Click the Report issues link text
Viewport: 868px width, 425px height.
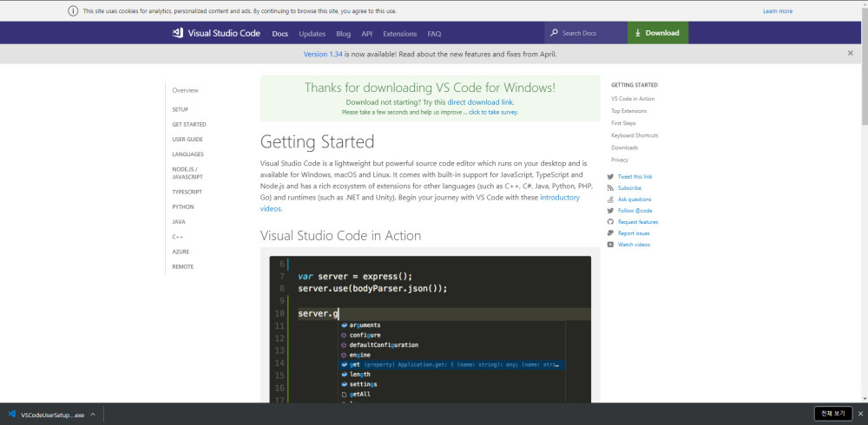coord(634,233)
